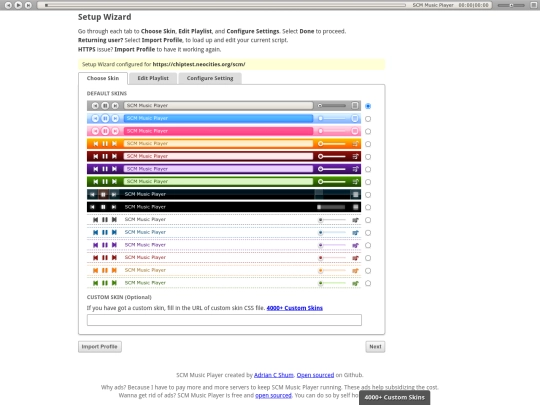Open the open sourced link in ads note

pyautogui.click(x=273, y=395)
